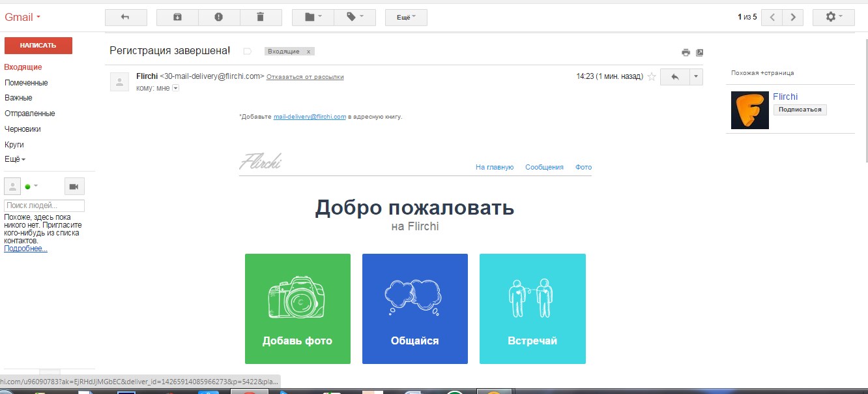Remove the Входящие label with x
Screen dimensions: 868x394
click(308, 51)
